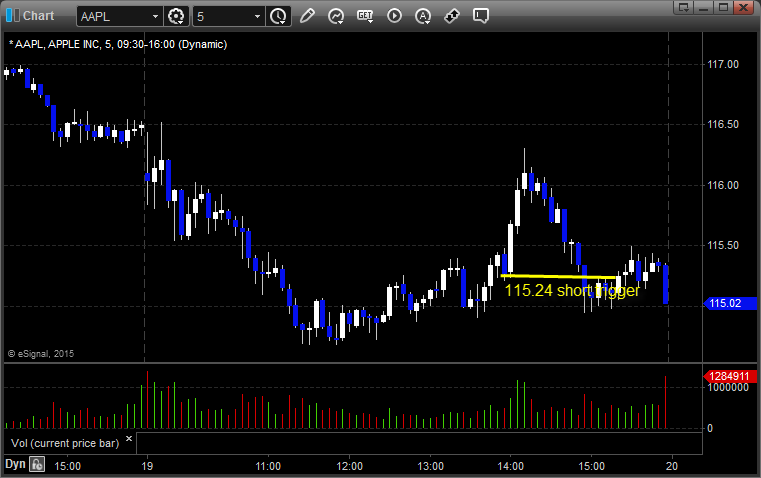Click the window options dropdown button
The width and height of the screenshot is (761, 478).
point(684,7)
